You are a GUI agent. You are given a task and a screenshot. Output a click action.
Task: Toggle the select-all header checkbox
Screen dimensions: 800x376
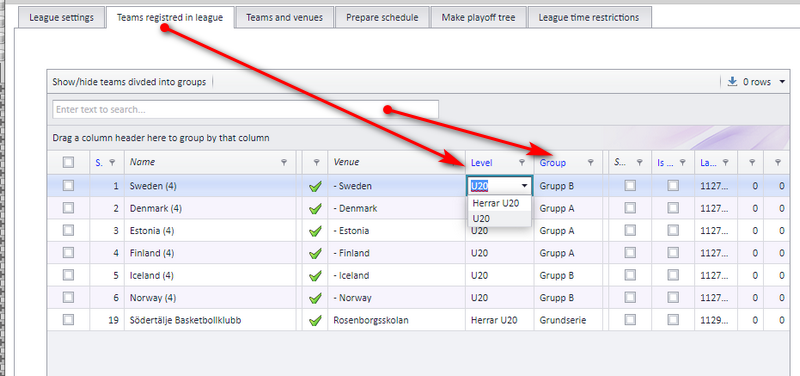click(68, 162)
